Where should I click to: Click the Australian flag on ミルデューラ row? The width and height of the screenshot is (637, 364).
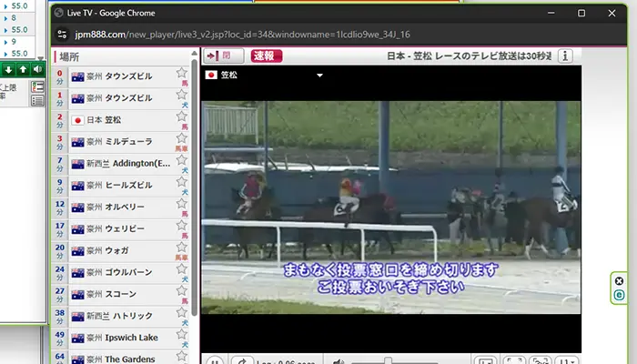[x=77, y=142]
